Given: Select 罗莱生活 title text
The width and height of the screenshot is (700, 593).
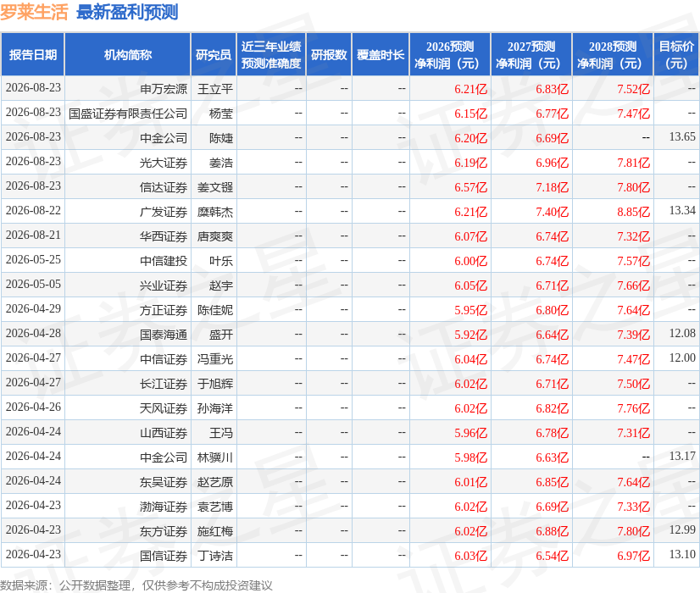Looking at the screenshot, I should (x=34, y=13).
